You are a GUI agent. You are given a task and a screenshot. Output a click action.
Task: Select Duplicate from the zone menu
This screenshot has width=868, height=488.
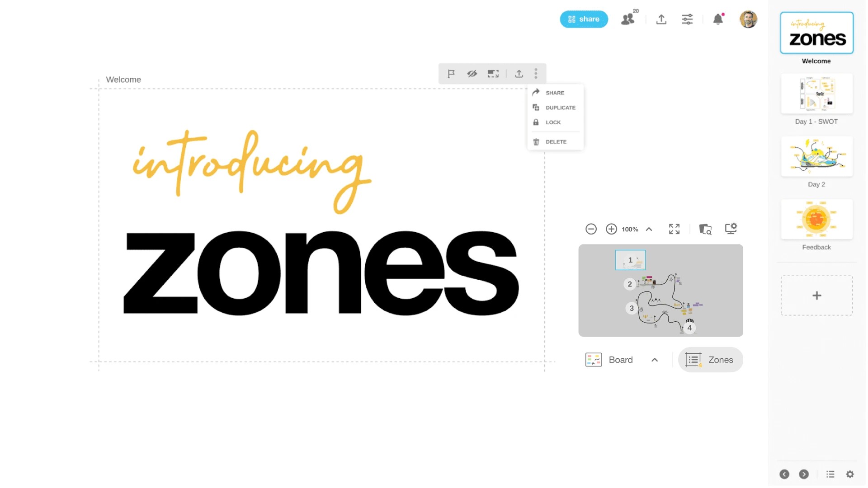point(560,108)
